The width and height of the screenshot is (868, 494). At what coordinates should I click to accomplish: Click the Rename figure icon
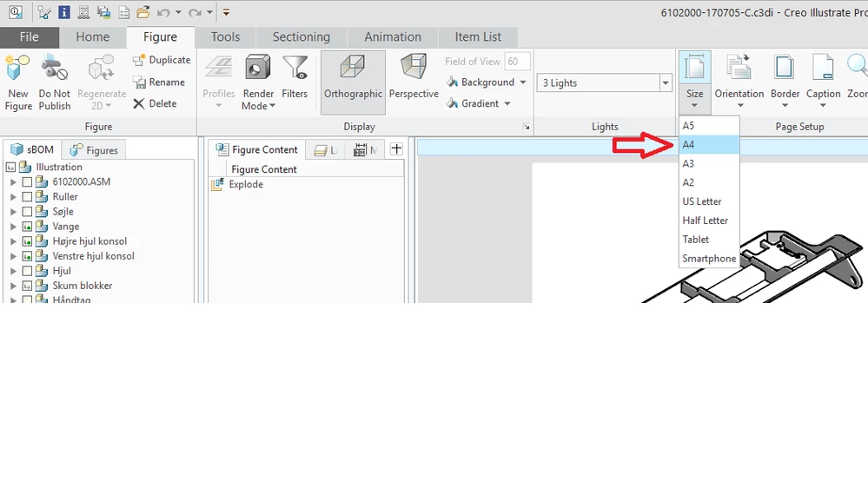[x=139, y=82]
